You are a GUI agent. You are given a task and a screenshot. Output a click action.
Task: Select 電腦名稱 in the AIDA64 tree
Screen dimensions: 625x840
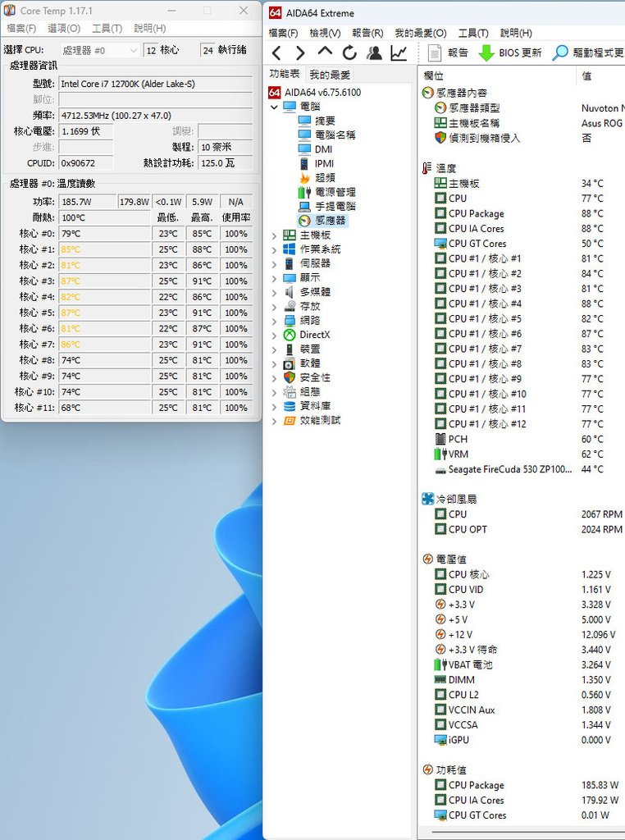[x=326, y=135]
